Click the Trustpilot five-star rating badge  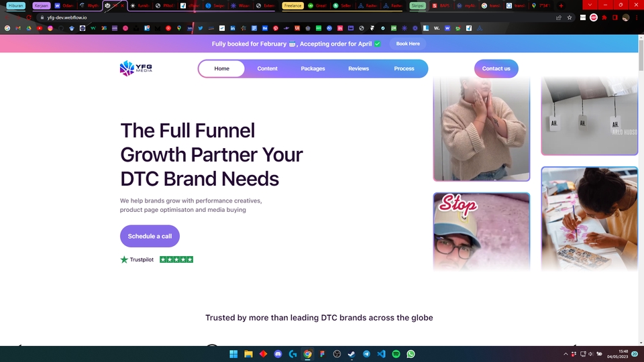pyautogui.click(x=176, y=259)
